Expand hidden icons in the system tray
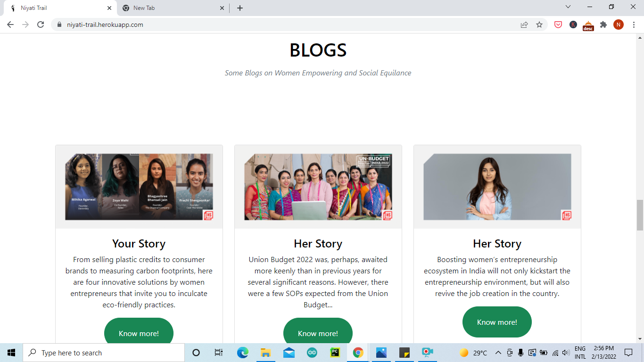The height and width of the screenshot is (362, 644). (497, 352)
